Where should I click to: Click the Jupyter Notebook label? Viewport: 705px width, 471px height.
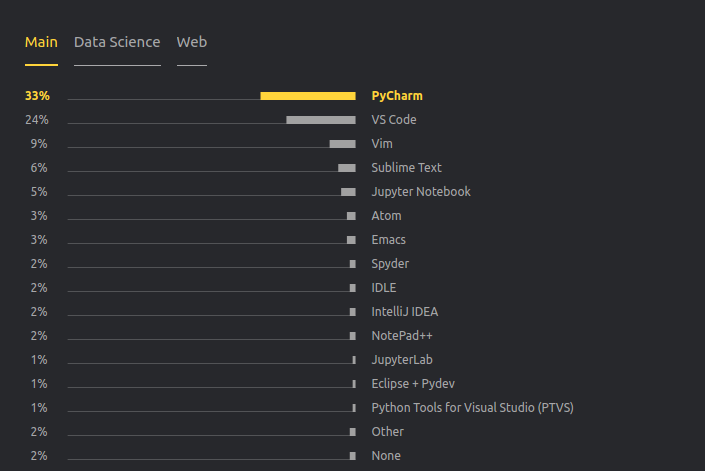pos(421,192)
